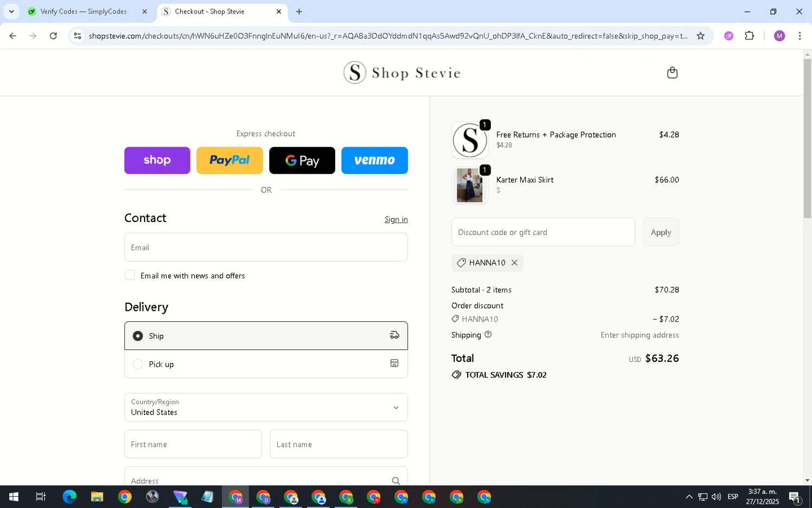This screenshot has width=812, height=508.
Task: Open the browser extensions puzzle icon
Action: [749, 36]
